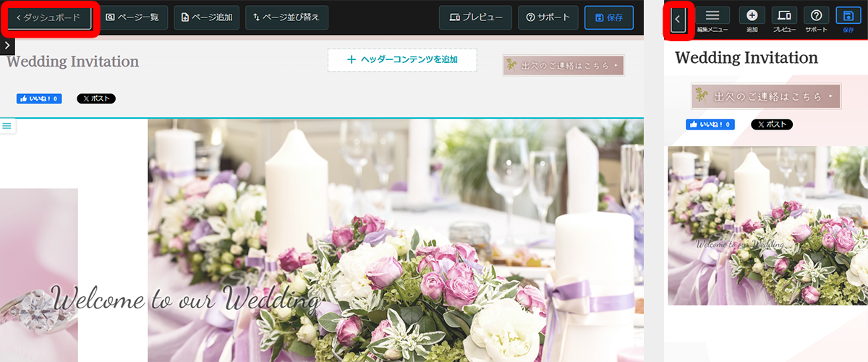The height and width of the screenshot is (362, 868).
Task: Open the hamburger section menu icon left of hero image
Action: point(7,126)
